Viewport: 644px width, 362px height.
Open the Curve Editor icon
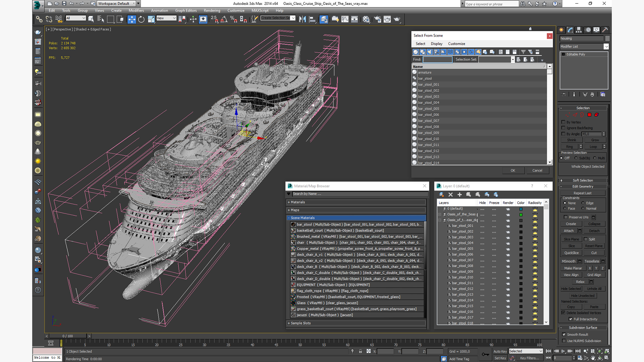pyautogui.click(x=345, y=19)
